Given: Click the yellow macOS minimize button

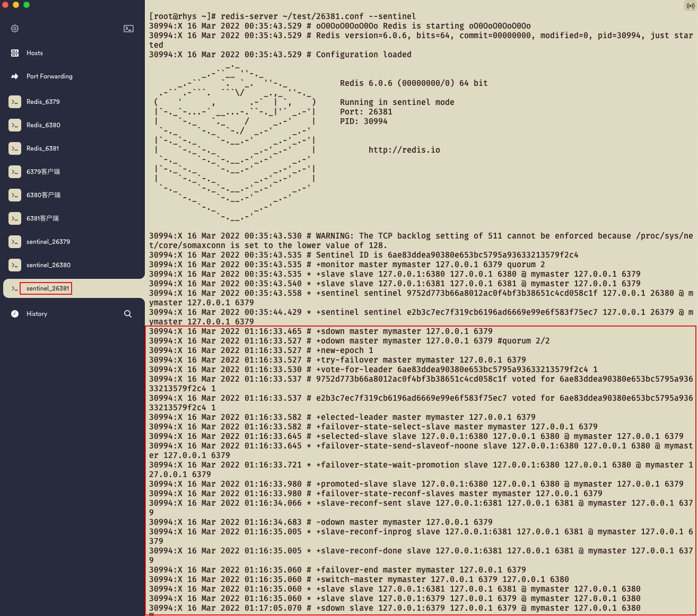Looking at the screenshot, I should tap(16, 5).
